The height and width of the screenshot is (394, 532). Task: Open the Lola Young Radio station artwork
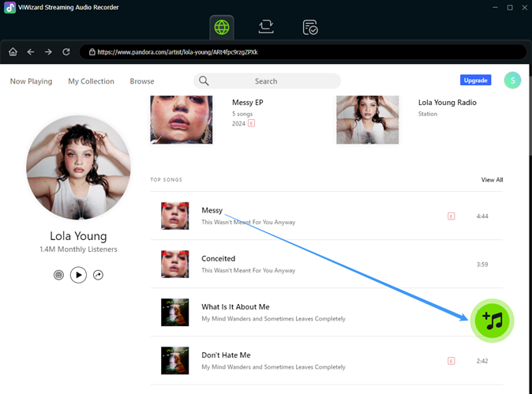368,119
